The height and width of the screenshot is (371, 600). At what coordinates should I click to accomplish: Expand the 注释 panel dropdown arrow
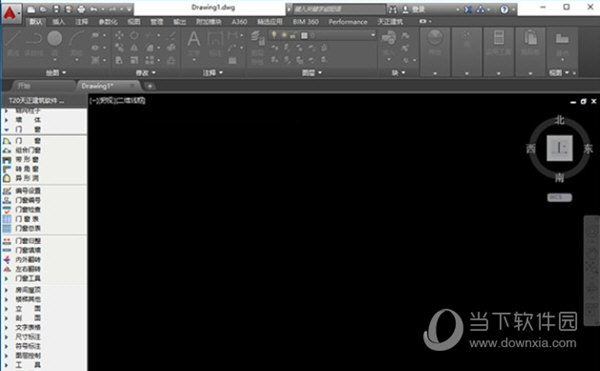pyautogui.click(x=221, y=72)
